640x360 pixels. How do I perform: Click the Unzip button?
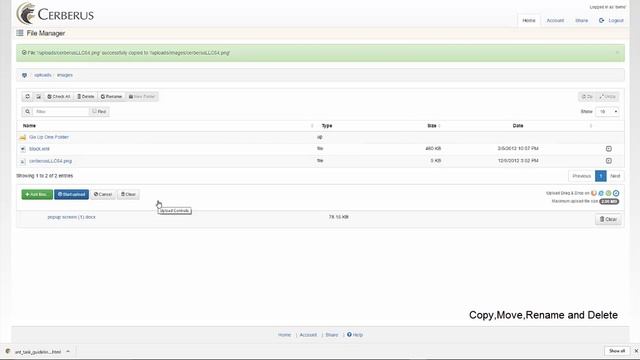[x=608, y=97]
